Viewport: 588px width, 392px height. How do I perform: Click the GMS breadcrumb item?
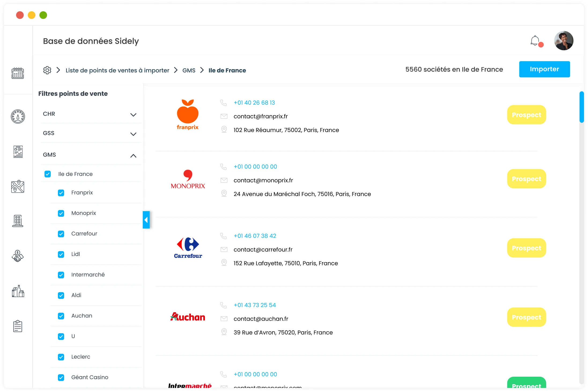click(x=189, y=70)
